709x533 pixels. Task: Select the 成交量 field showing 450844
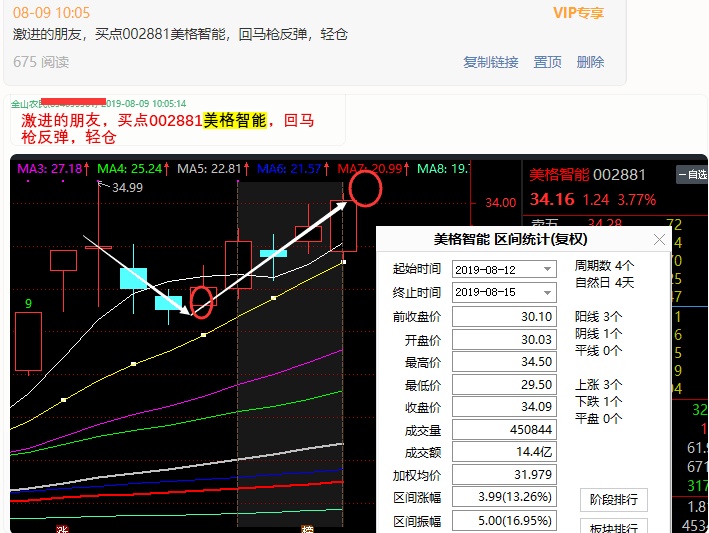[504, 429]
